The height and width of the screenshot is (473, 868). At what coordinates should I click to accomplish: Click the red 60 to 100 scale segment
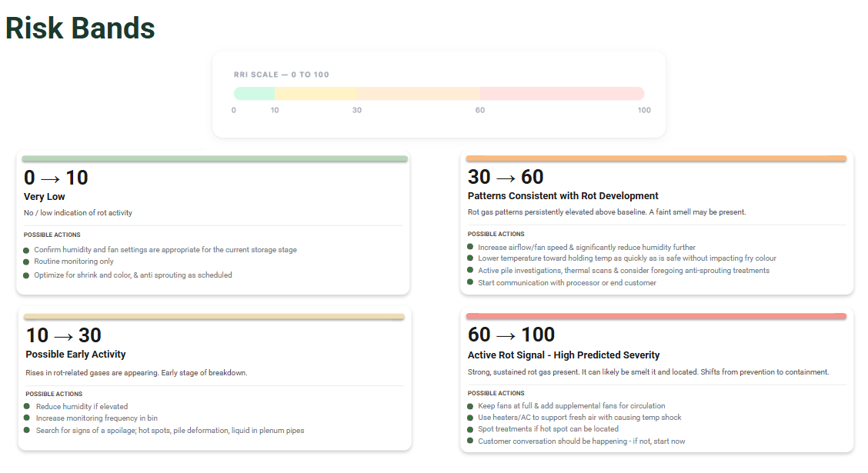(562, 94)
